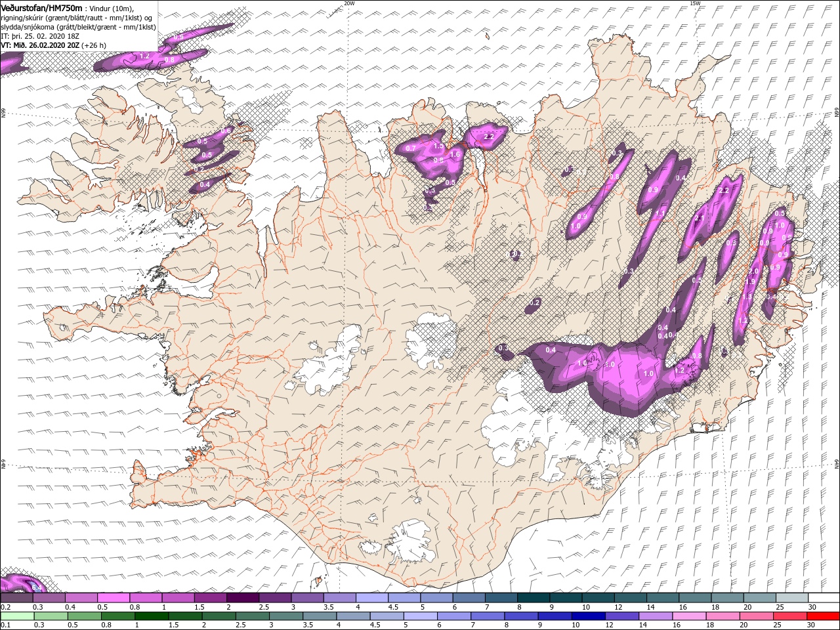Click the '1.6' snowfall value on the map

click(x=454, y=154)
